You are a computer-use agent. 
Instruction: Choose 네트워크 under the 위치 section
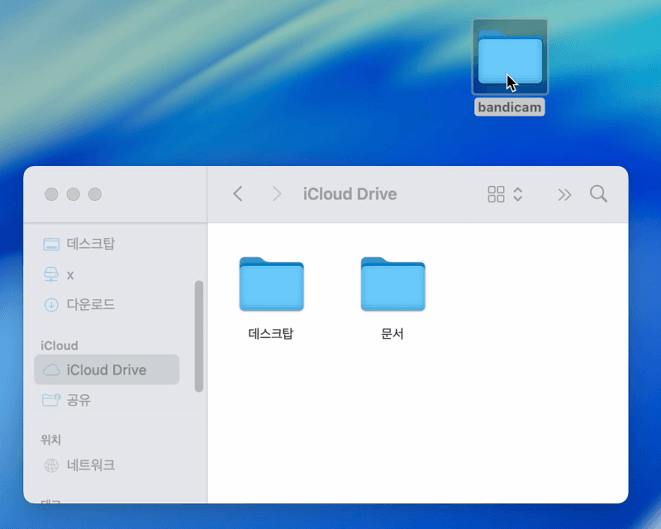coord(90,465)
